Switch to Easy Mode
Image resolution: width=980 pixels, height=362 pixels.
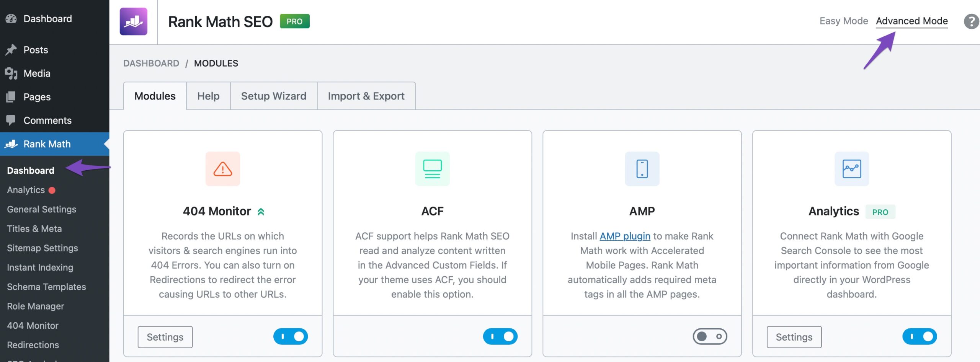(x=844, y=21)
